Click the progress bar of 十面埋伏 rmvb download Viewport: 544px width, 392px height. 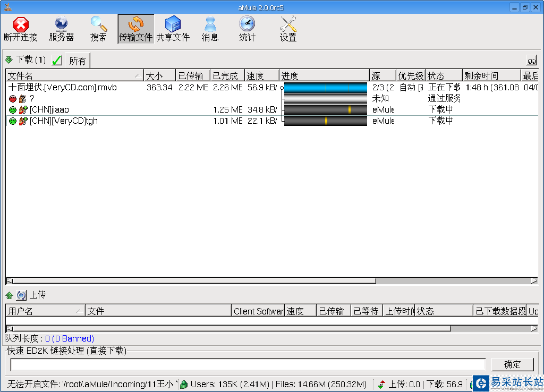[325, 87]
